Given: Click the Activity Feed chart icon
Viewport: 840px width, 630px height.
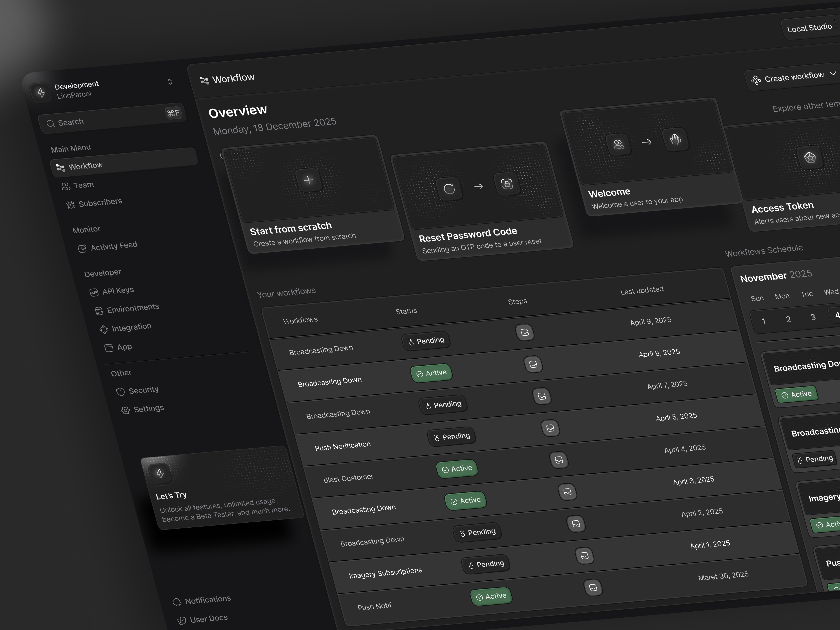Looking at the screenshot, I should [82, 249].
